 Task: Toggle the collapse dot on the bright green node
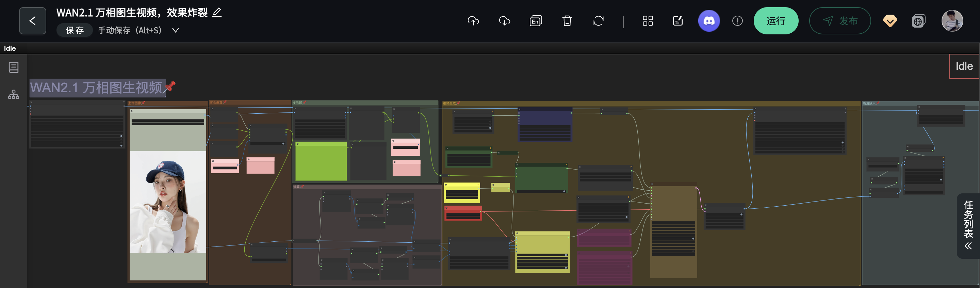tap(297, 144)
